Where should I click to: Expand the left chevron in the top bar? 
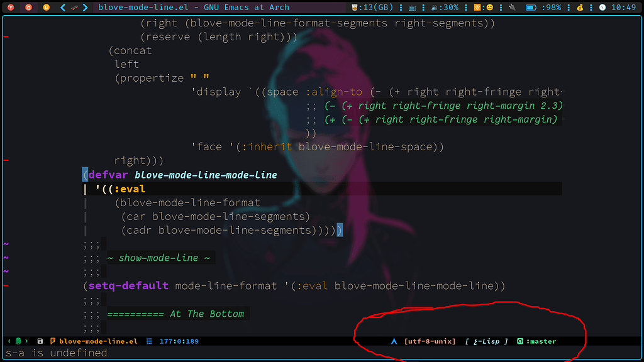point(62,8)
